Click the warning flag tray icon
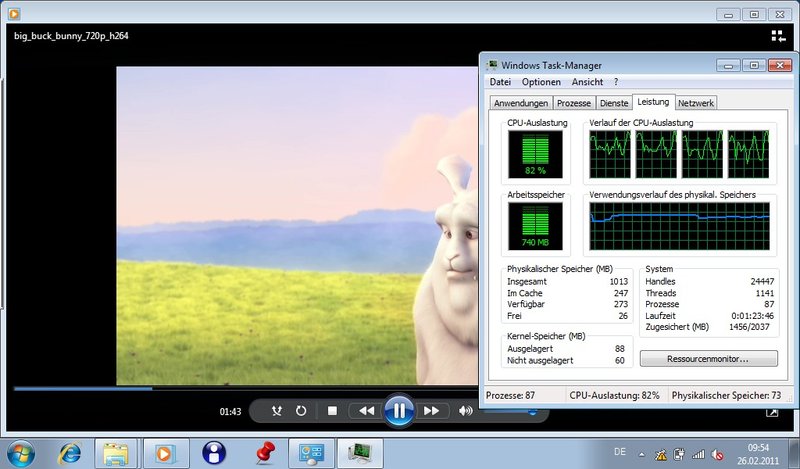Image resolution: width=800 pixels, height=469 pixels. (661, 454)
